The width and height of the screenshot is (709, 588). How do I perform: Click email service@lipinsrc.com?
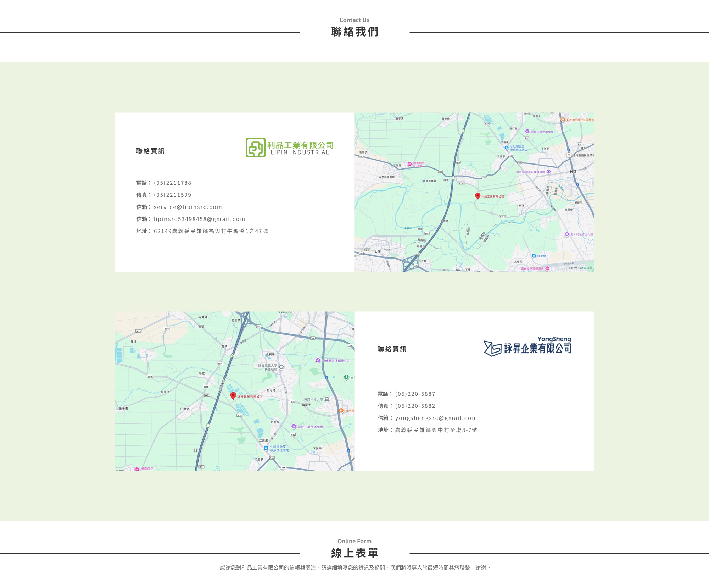188,207
